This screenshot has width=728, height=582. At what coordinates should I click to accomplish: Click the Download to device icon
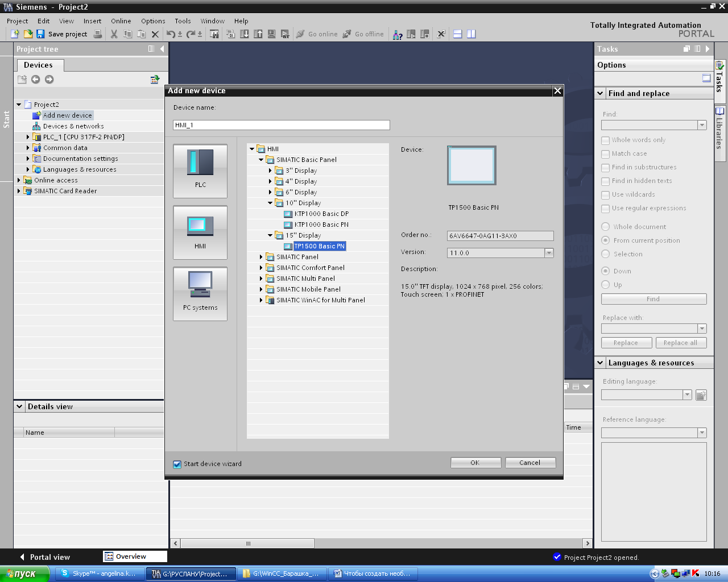click(x=245, y=34)
